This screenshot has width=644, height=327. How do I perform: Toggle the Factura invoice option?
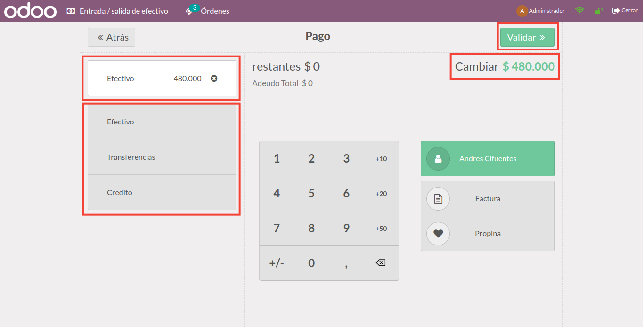point(488,199)
